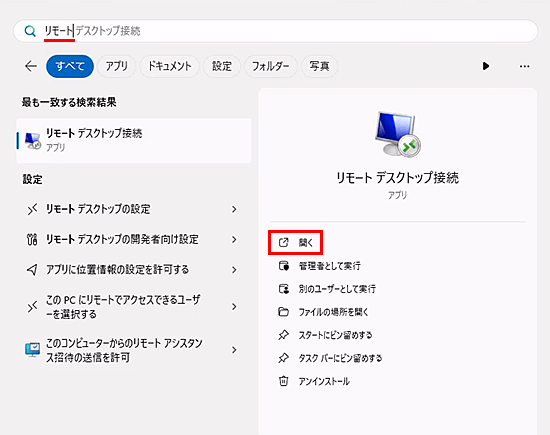Click location arrow icon beside 位置情報の設定
Viewport: 550px width, 435px height.
tap(32, 270)
